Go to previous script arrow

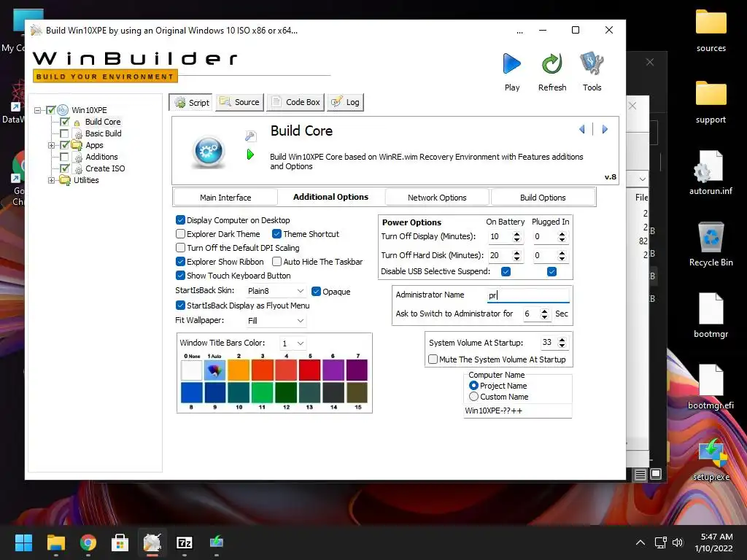[581, 130]
